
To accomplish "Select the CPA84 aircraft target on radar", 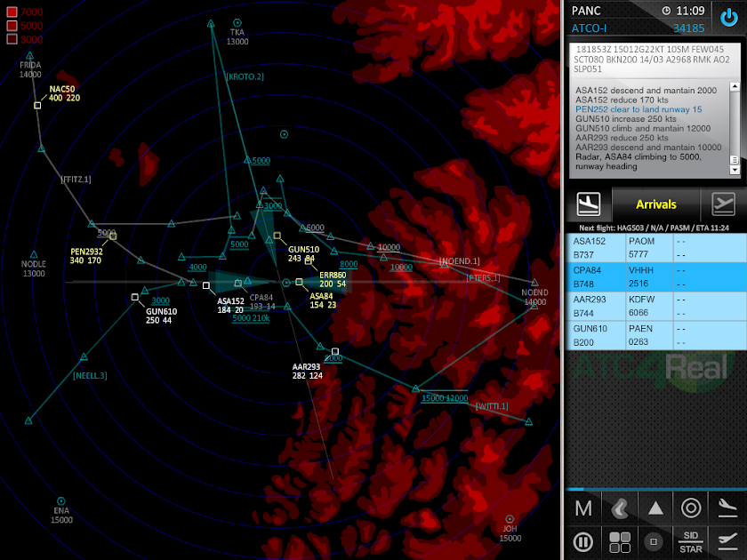I will (x=237, y=284).
